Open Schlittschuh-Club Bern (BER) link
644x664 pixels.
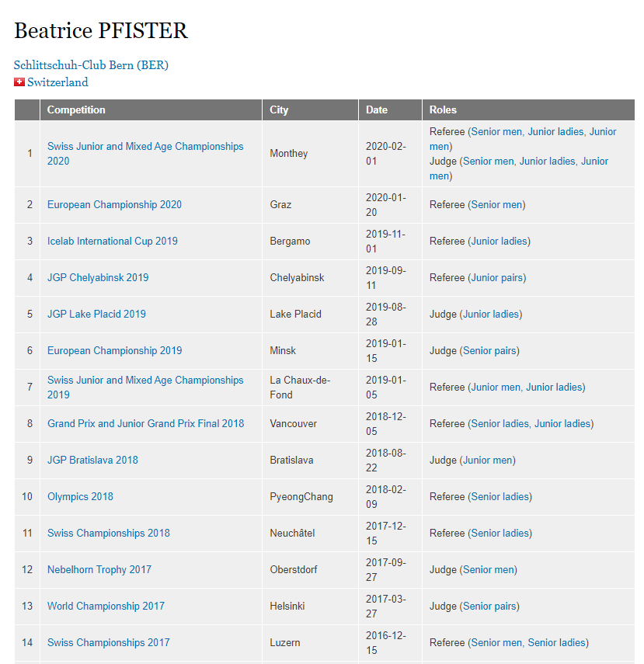coord(91,65)
